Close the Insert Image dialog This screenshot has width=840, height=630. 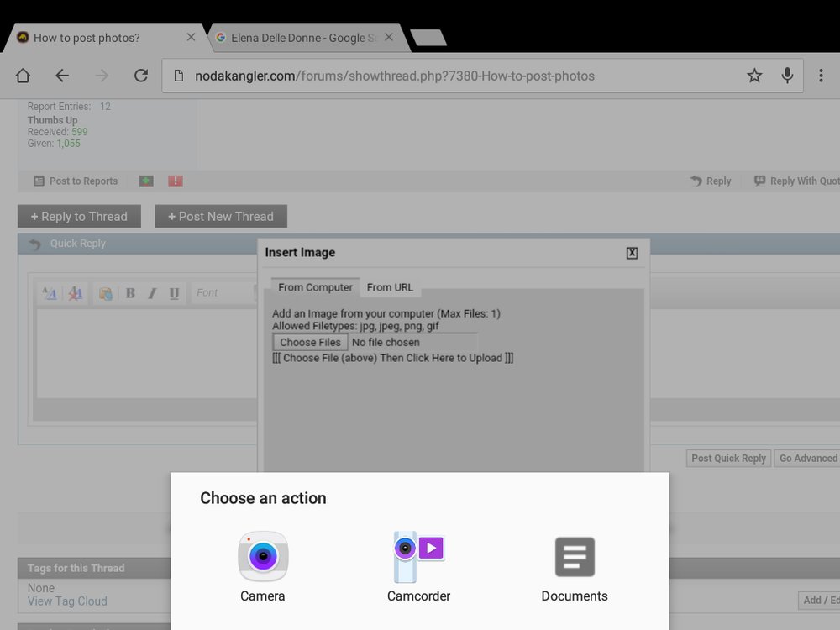[632, 253]
